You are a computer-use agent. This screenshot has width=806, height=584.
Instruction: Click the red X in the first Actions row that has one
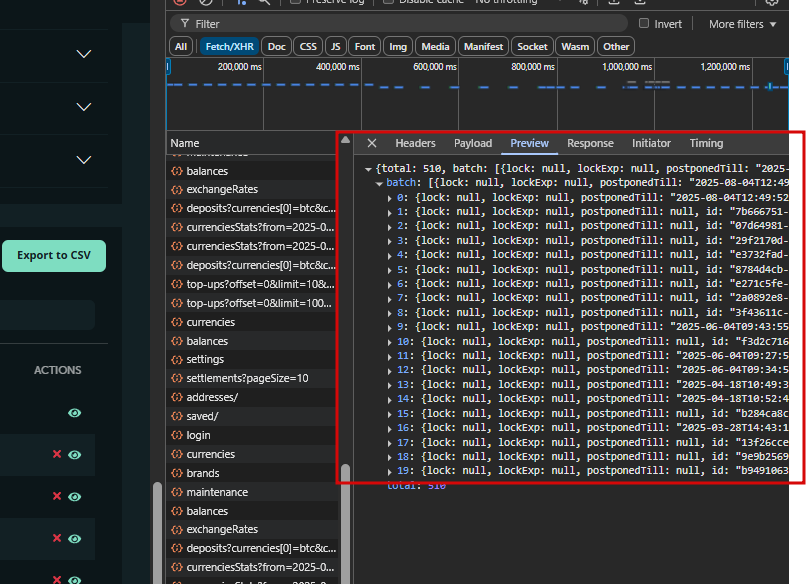57,454
